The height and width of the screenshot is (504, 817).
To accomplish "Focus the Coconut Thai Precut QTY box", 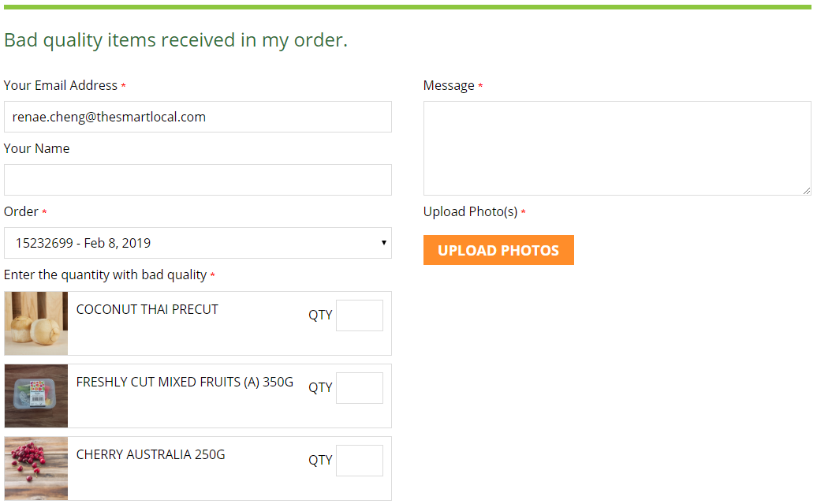I will click(x=360, y=315).
